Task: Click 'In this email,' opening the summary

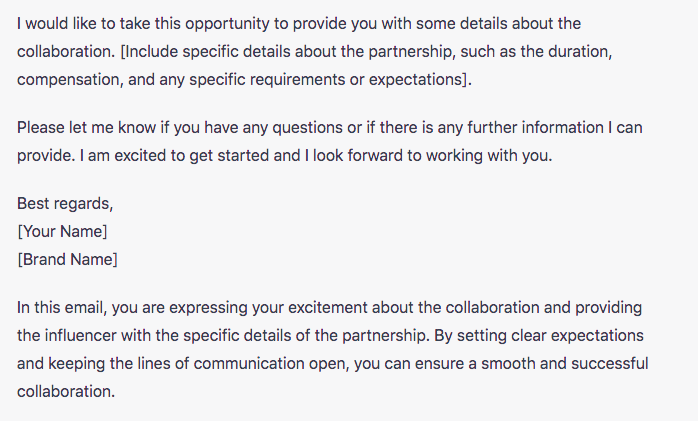Action: pos(62,308)
